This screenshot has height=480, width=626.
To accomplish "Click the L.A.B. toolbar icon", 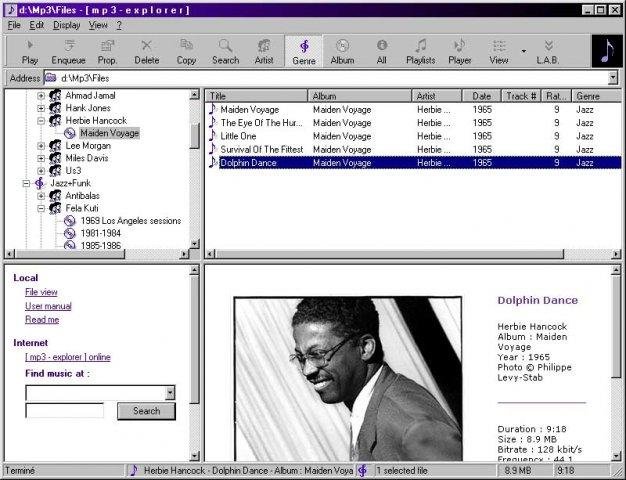I will pyautogui.click(x=549, y=45).
